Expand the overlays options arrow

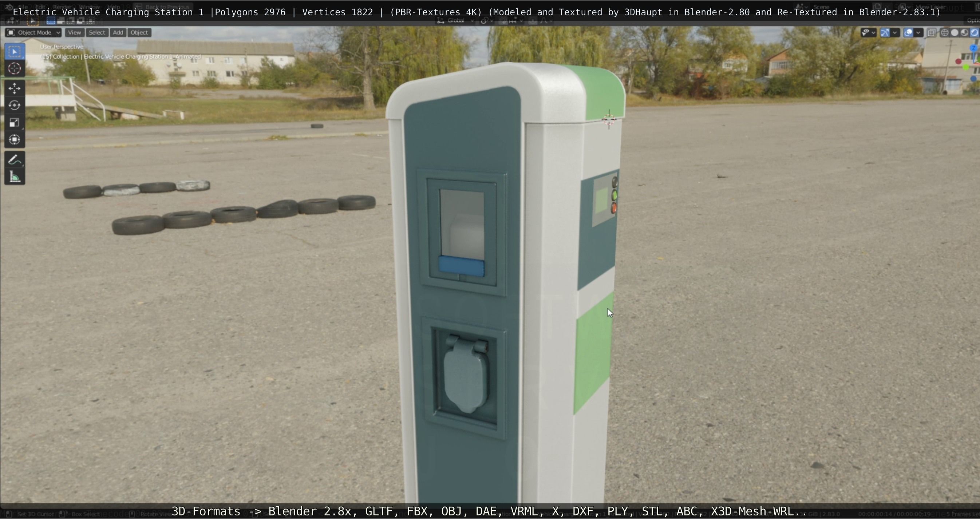click(x=918, y=33)
